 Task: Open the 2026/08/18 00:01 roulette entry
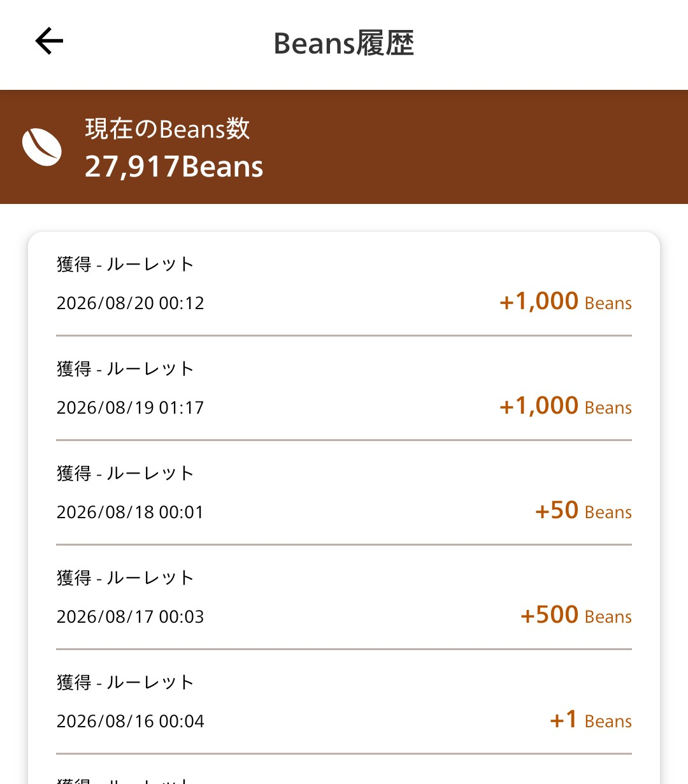click(344, 493)
